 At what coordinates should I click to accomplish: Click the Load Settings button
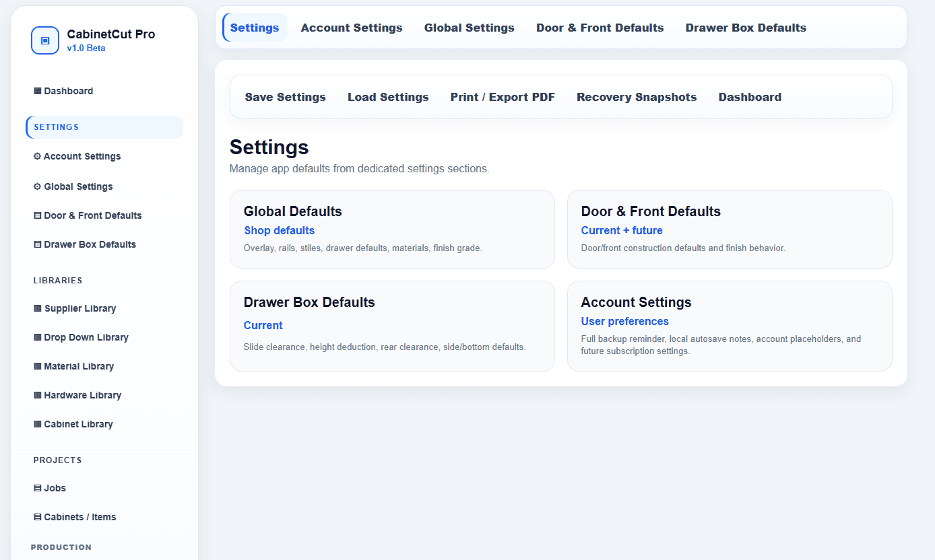(x=388, y=97)
